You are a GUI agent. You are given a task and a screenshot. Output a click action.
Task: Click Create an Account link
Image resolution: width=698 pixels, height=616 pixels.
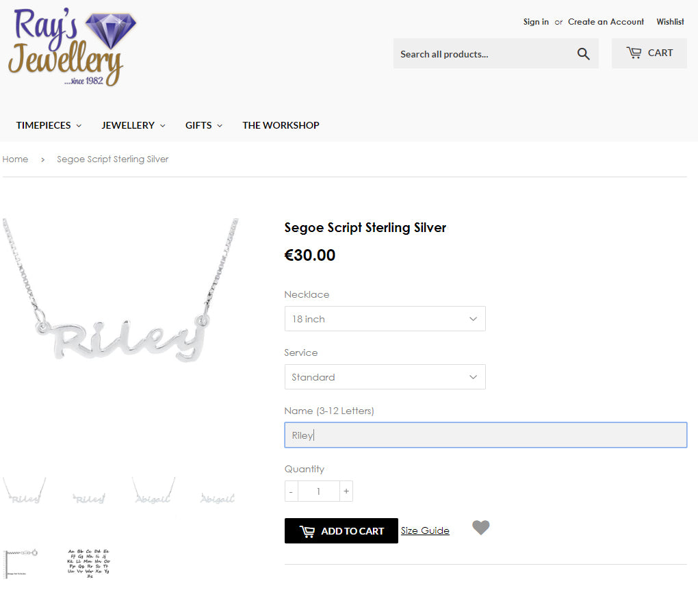coord(606,22)
